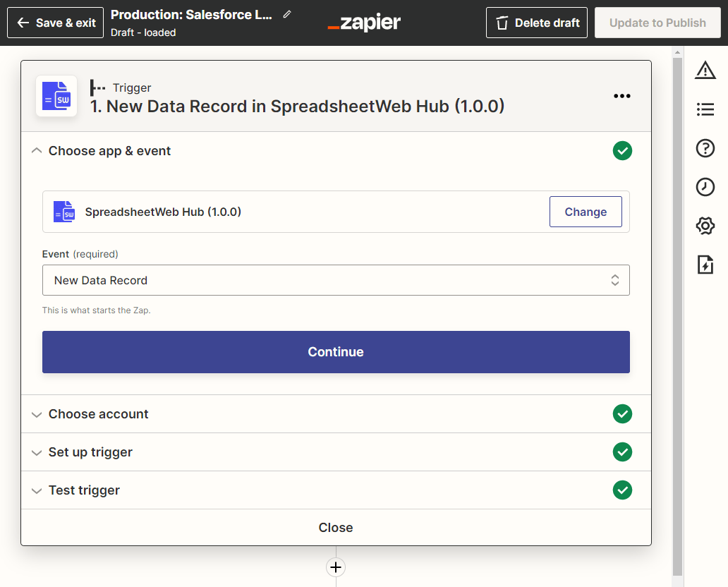728x587 pixels.
Task: Click green checkmark beside Set up trigger
Action: click(x=622, y=452)
